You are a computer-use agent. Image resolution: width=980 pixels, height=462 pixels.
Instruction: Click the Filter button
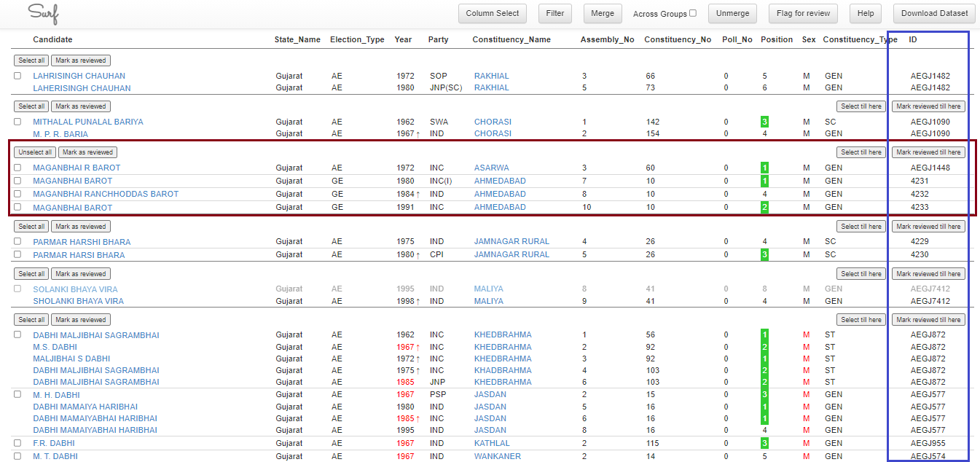coord(555,13)
